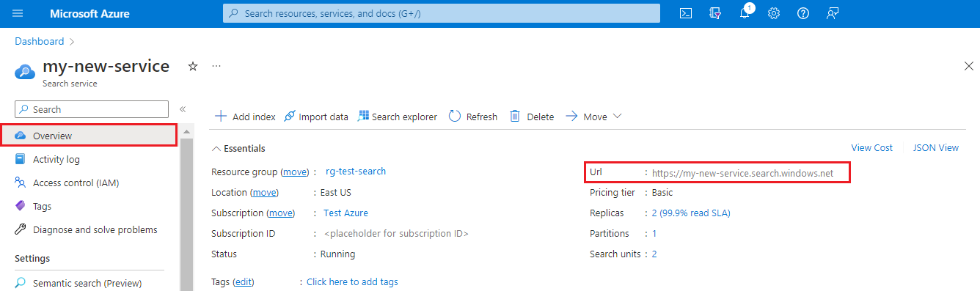Click Partitions value 1

pos(654,233)
